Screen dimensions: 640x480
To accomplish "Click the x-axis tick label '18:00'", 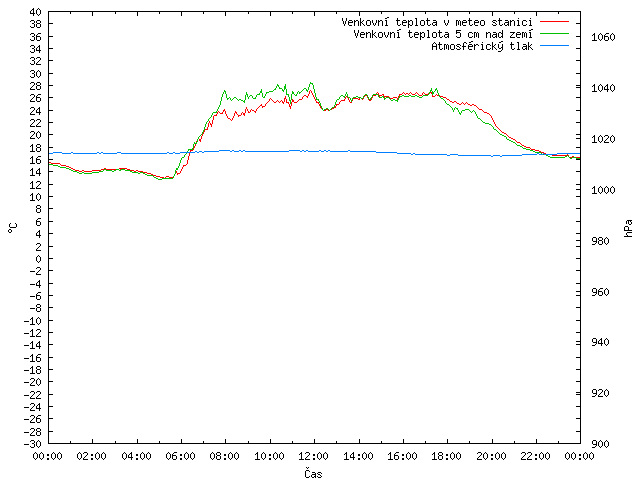I will (447, 456).
